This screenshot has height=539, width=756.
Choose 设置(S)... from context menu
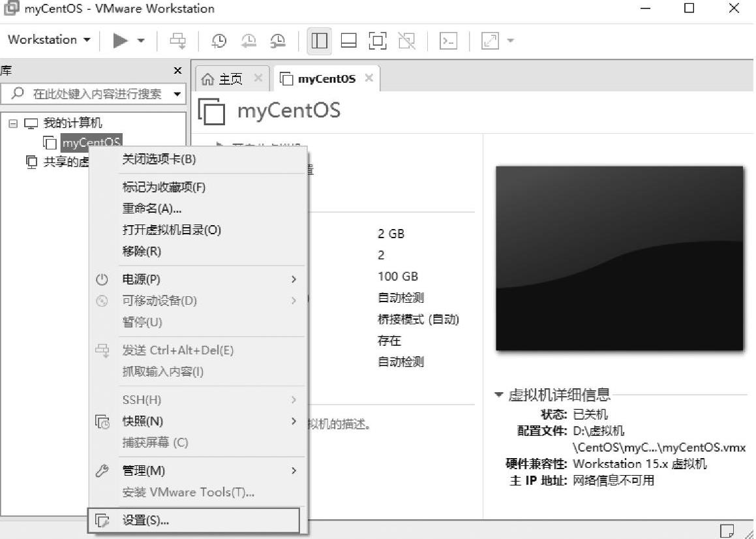click(194, 520)
